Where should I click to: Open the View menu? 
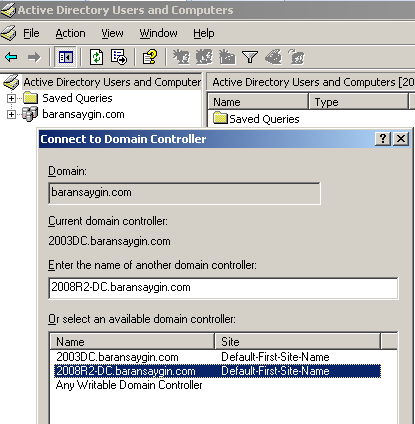click(x=112, y=33)
